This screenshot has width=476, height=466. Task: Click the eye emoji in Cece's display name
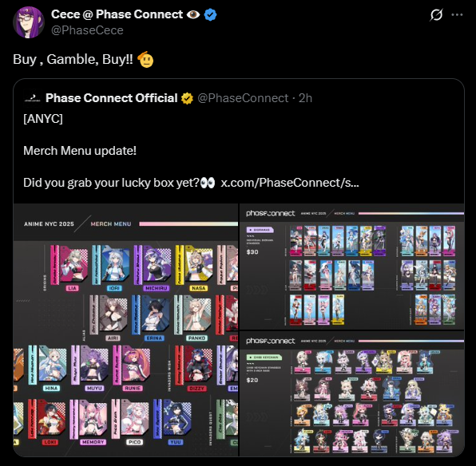click(193, 14)
